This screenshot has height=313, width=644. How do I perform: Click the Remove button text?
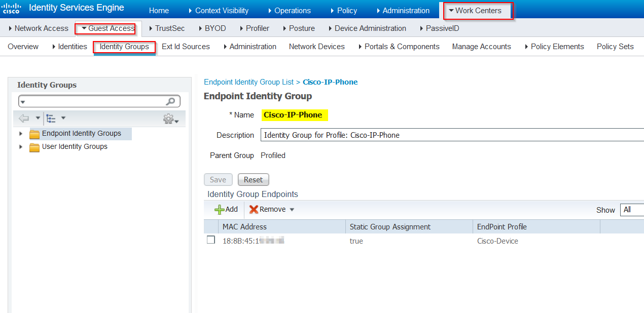click(273, 209)
